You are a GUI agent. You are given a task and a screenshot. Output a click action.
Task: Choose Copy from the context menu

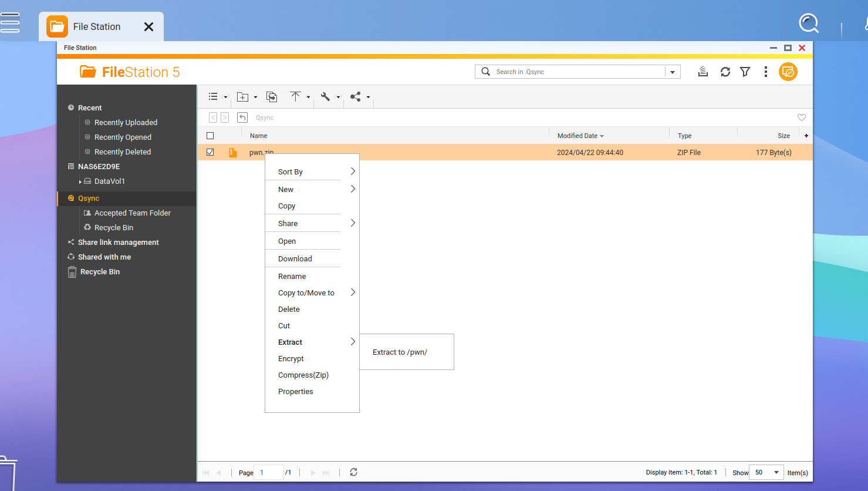pyautogui.click(x=312, y=206)
